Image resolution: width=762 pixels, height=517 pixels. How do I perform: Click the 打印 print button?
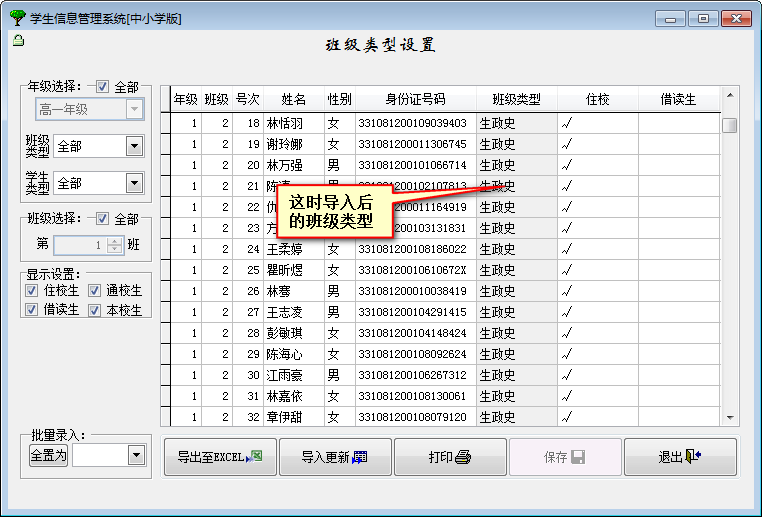click(449, 457)
